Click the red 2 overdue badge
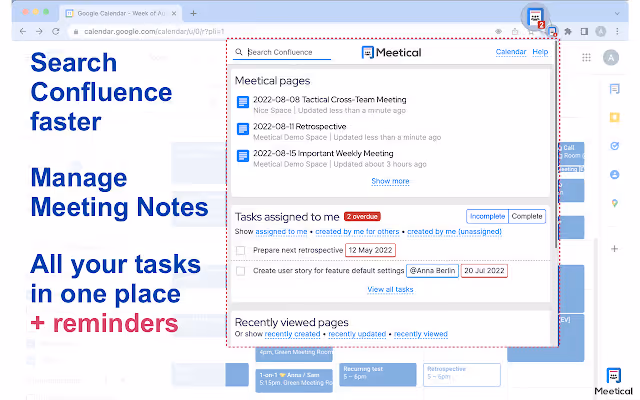The height and width of the screenshot is (400, 640). click(x=362, y=216)
